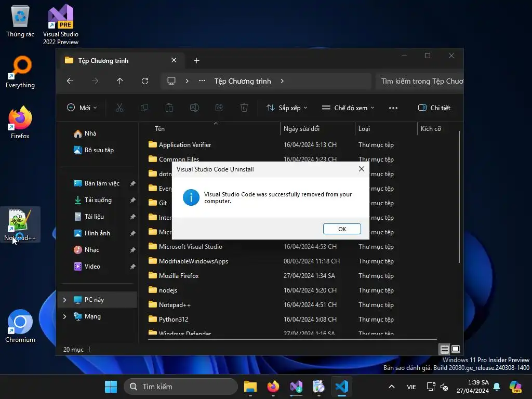Sort by Kích cỡ column header
The height and width of the screenshot is (399, 532).
pyautogui.click(x=437, y=129)
